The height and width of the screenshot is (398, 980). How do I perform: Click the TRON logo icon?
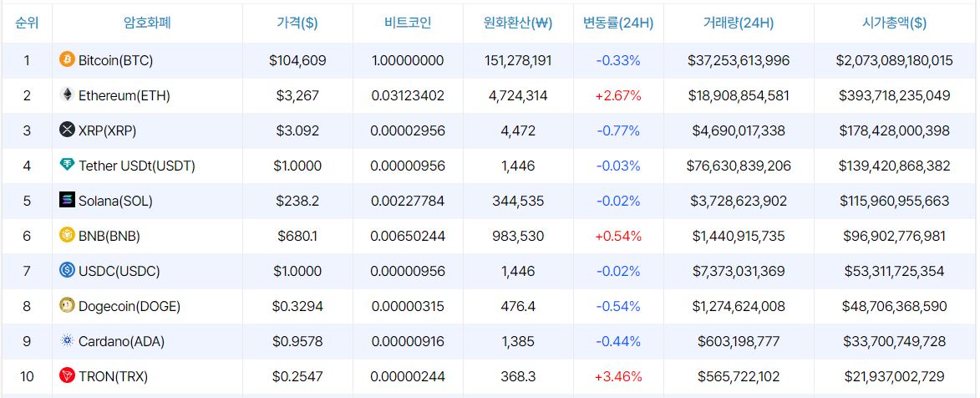point(67,375)
